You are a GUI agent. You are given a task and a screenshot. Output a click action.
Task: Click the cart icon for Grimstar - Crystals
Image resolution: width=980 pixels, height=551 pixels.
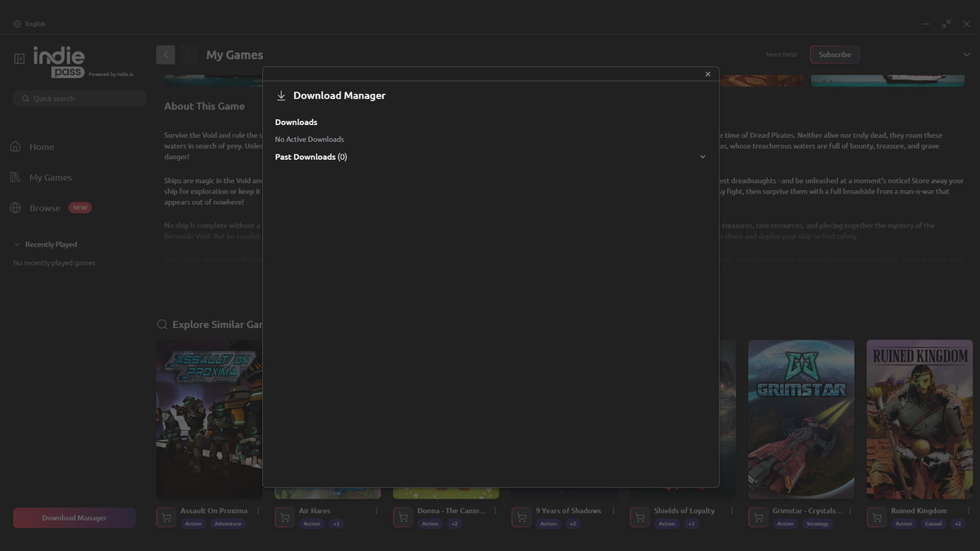[x=759, y=518]
